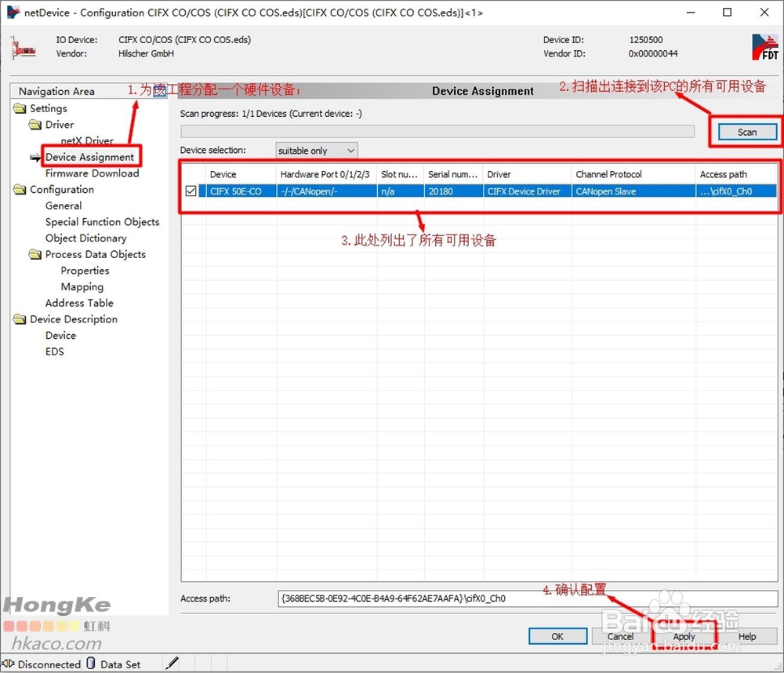The image size is (784, 673).
Task: Select the Device Description tree node
Action: point(74,319)
